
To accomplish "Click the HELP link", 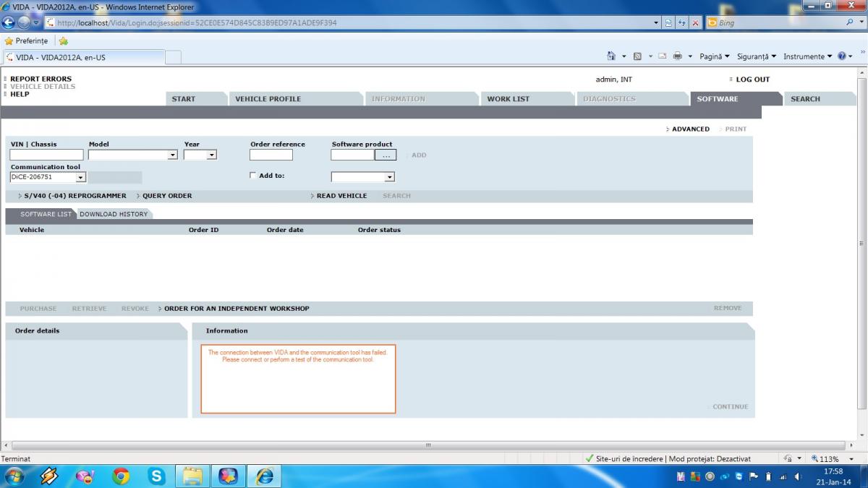I will (20, 94).
